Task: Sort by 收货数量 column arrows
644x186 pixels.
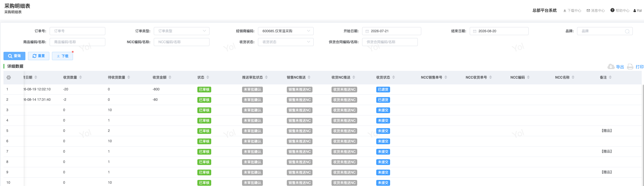Action: pos(80,77)
